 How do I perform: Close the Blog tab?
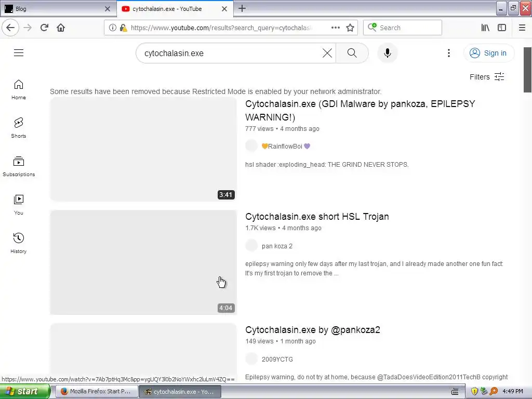pos(108,9)
